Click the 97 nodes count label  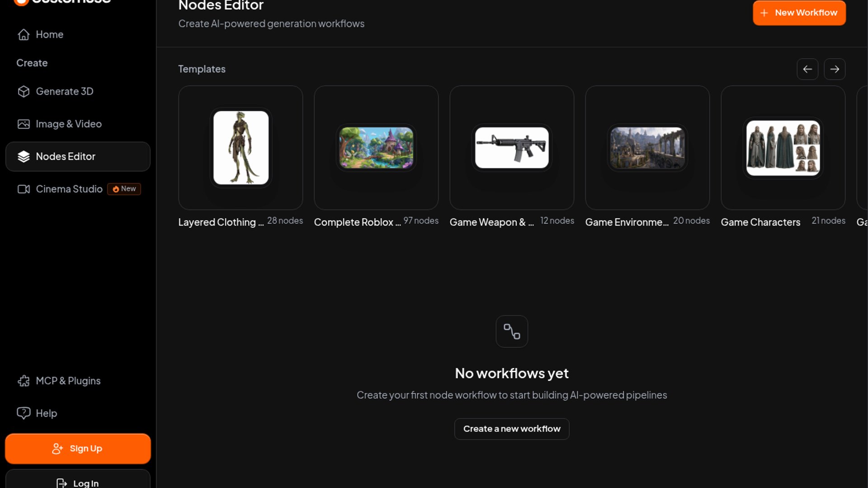(x=421, y=221)
